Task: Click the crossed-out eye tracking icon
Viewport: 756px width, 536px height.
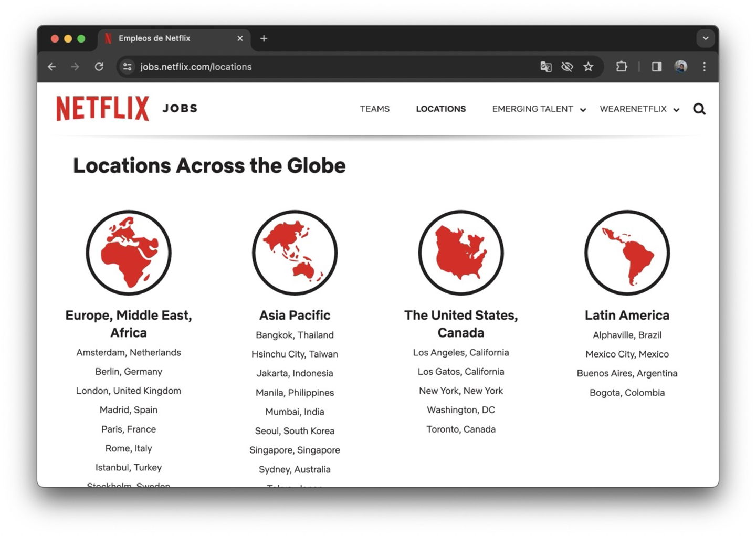Action: pyautogui.click(x=567, y=67)
